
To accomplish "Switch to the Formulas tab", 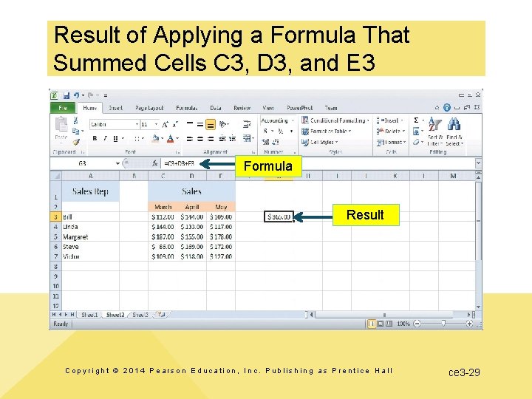I will (x=187, y=108).
